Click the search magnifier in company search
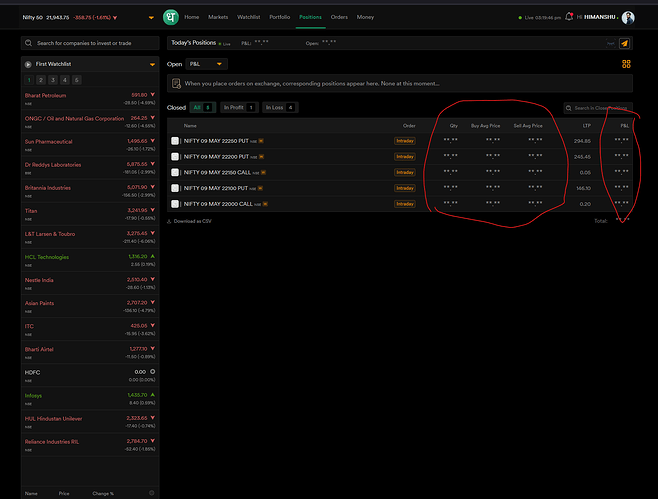Screen dimensions: 658x499 coord(29,43)
